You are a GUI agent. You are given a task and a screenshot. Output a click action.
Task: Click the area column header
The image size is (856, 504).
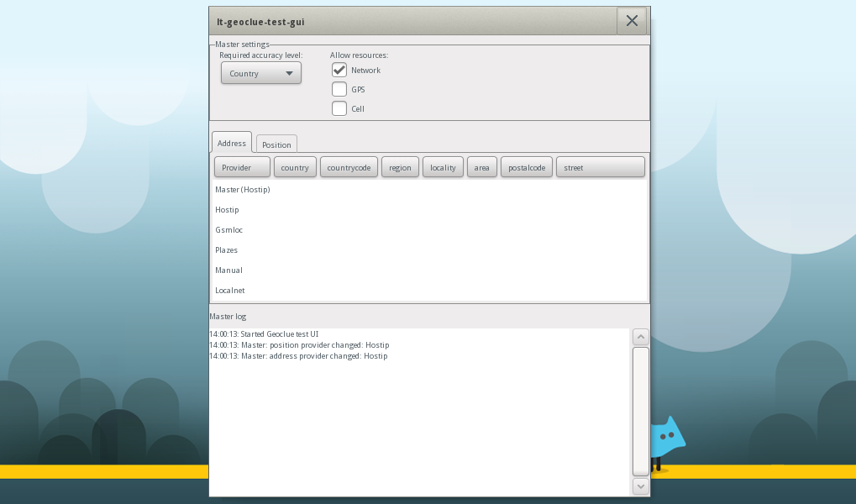[x=481, y=167]
